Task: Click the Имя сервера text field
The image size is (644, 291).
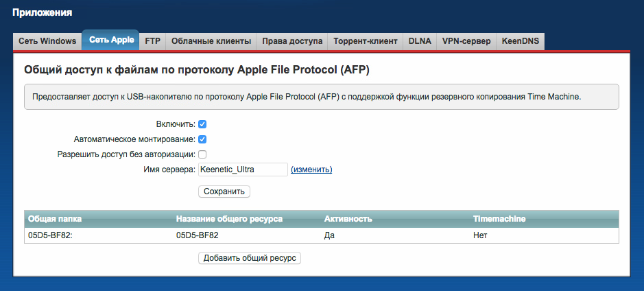Action: click(243, 170)
